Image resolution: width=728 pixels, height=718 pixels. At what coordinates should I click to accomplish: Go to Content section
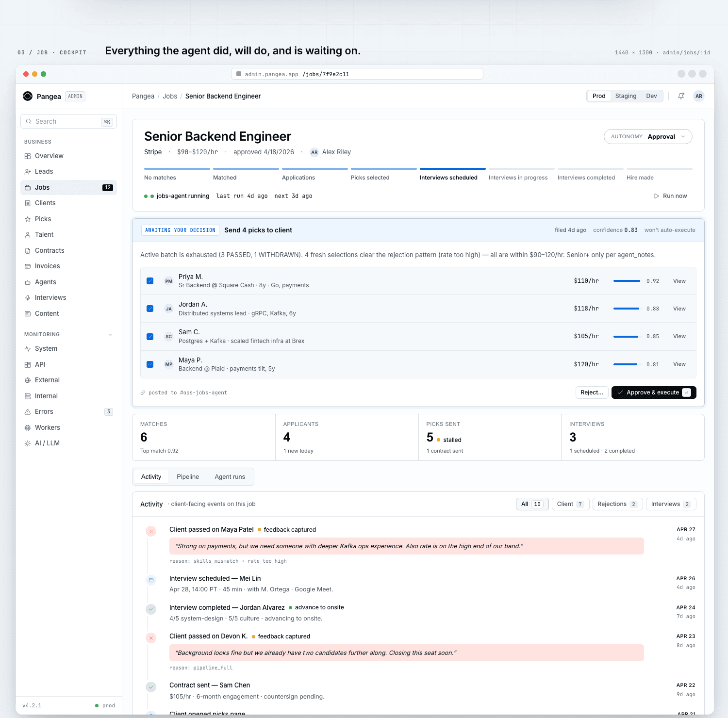pyautogui.click(x=68, y=313)
